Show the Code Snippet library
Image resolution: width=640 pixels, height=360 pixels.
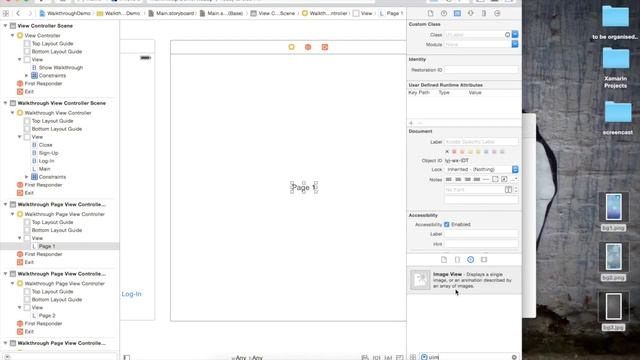click(x=457, y=260)
